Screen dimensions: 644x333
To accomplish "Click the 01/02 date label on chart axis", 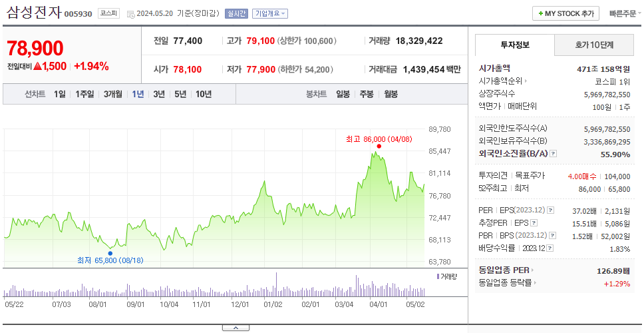I will click(x=273, y=304).
